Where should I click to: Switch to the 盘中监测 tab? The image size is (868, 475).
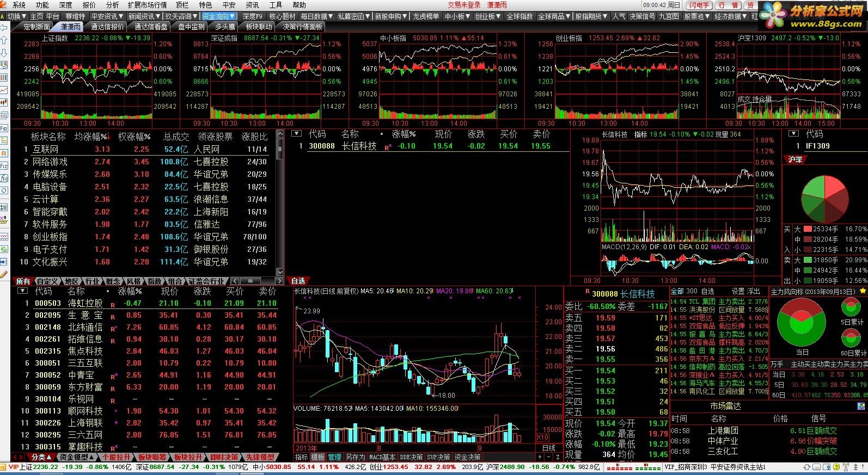click(x=191, y=27)
